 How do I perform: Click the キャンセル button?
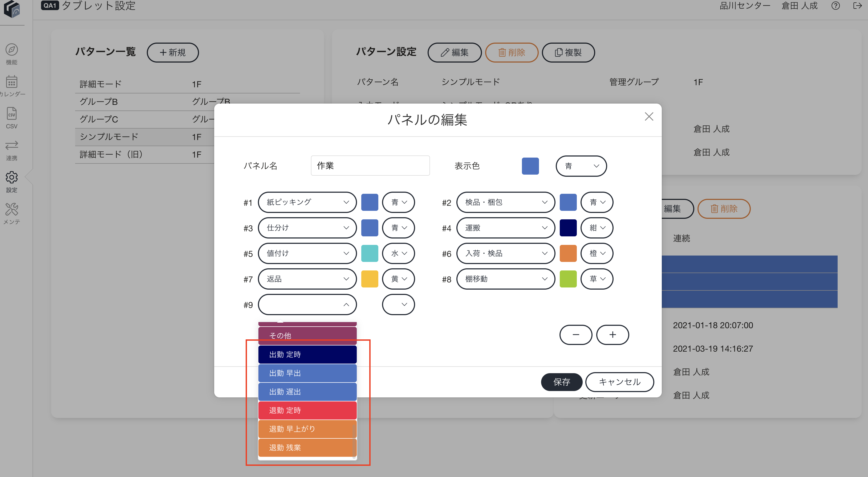click(x=619, y=382)
